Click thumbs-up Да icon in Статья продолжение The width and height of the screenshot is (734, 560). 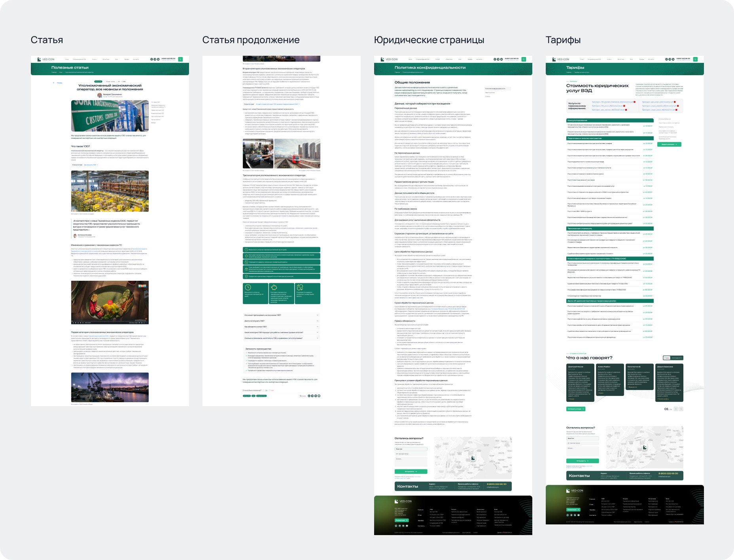[x=264, y=390]
